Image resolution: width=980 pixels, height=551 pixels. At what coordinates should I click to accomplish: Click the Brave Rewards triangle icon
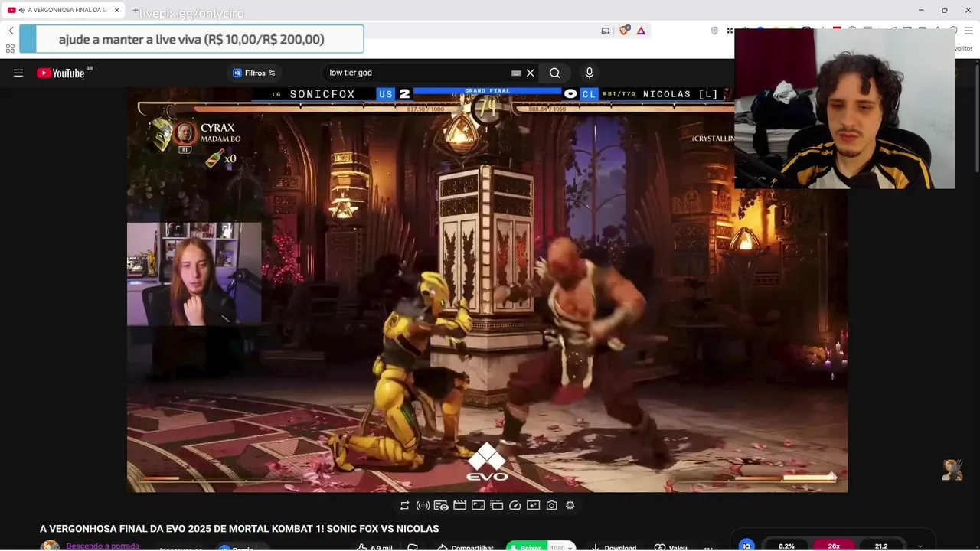tap(641, 31)
